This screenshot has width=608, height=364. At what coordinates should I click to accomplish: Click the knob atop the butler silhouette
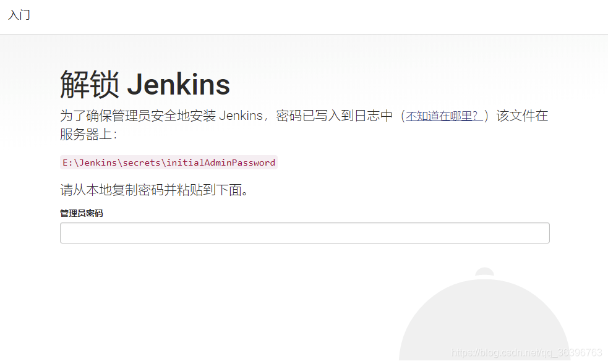point(484,271)
